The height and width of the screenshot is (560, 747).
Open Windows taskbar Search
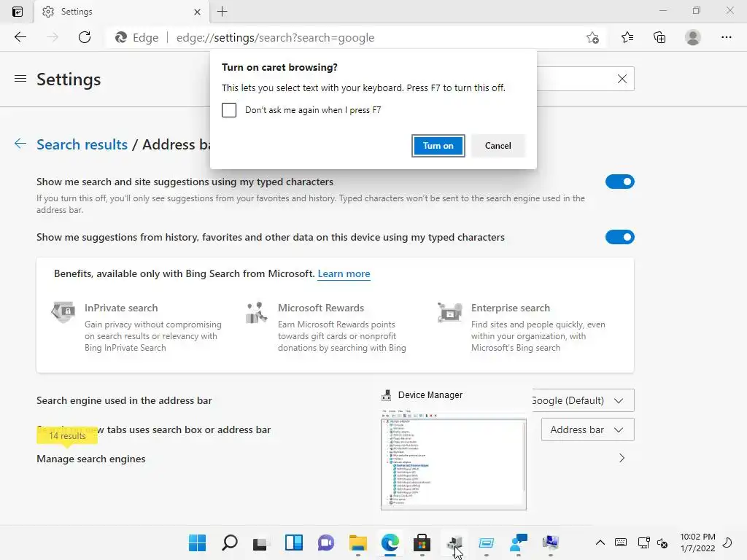point(230,542)
